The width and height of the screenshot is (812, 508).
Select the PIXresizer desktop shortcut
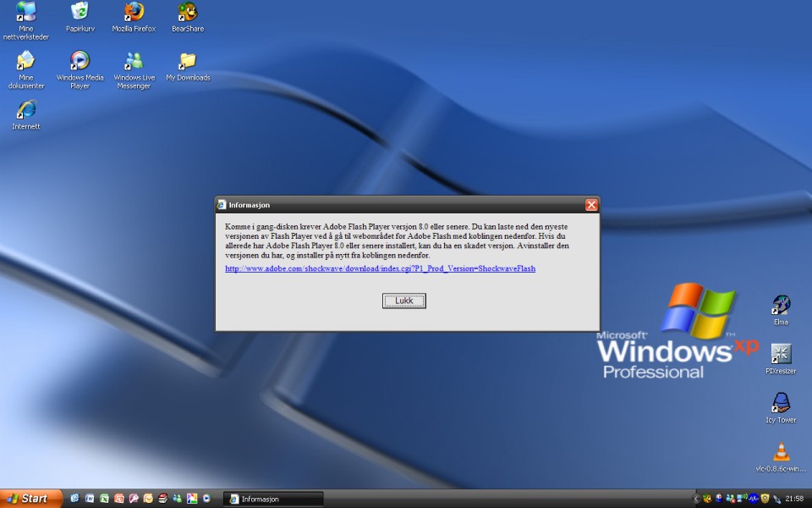[781, 359]
